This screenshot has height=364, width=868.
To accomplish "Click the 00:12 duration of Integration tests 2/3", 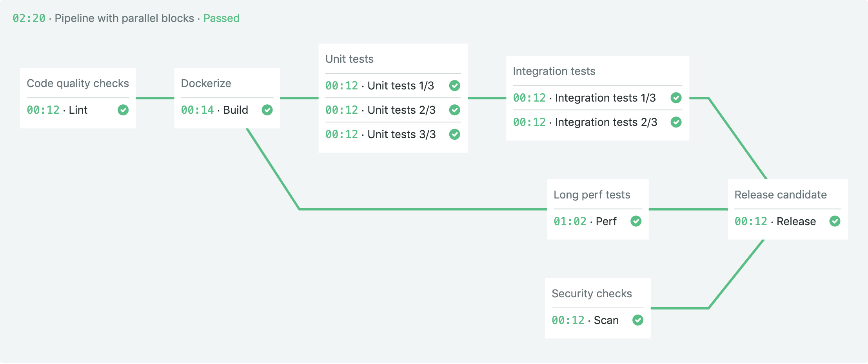I will (529, 122).
